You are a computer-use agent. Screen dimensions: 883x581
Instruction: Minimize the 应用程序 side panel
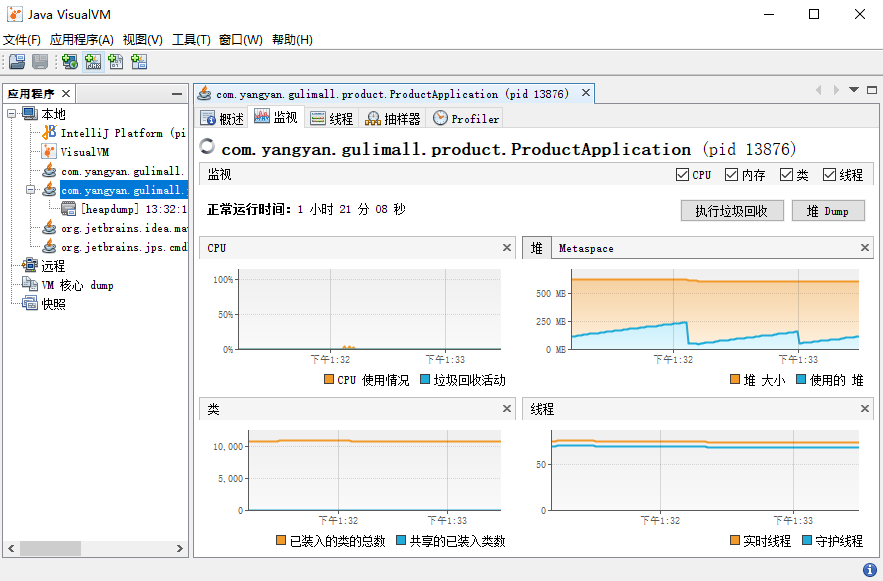pyautogui.click(x=177, y=93)
